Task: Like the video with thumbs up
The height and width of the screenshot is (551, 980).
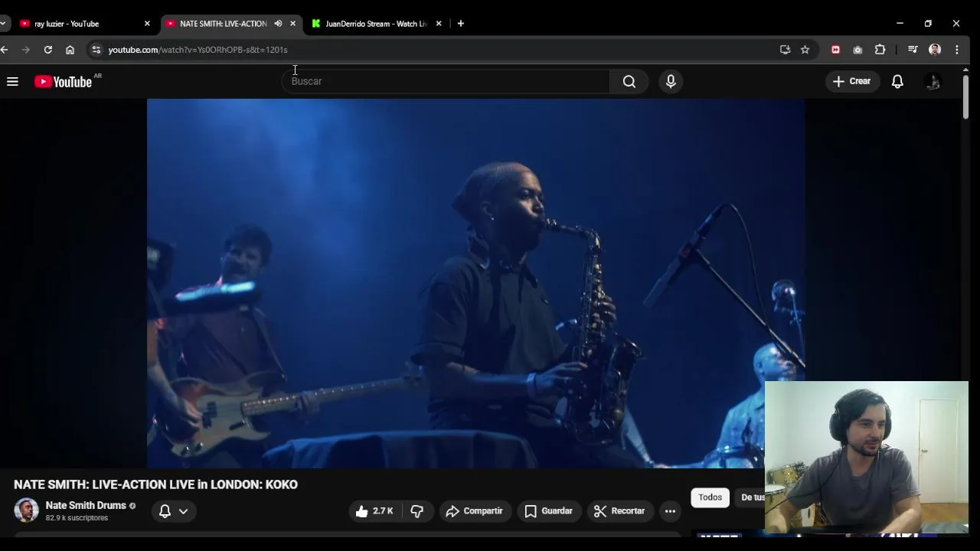Action: [374, 510]
